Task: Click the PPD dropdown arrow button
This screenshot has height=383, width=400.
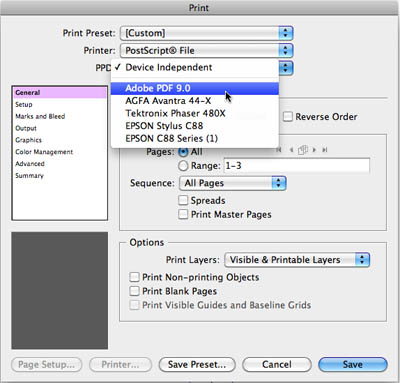Action: coord(286,68)
